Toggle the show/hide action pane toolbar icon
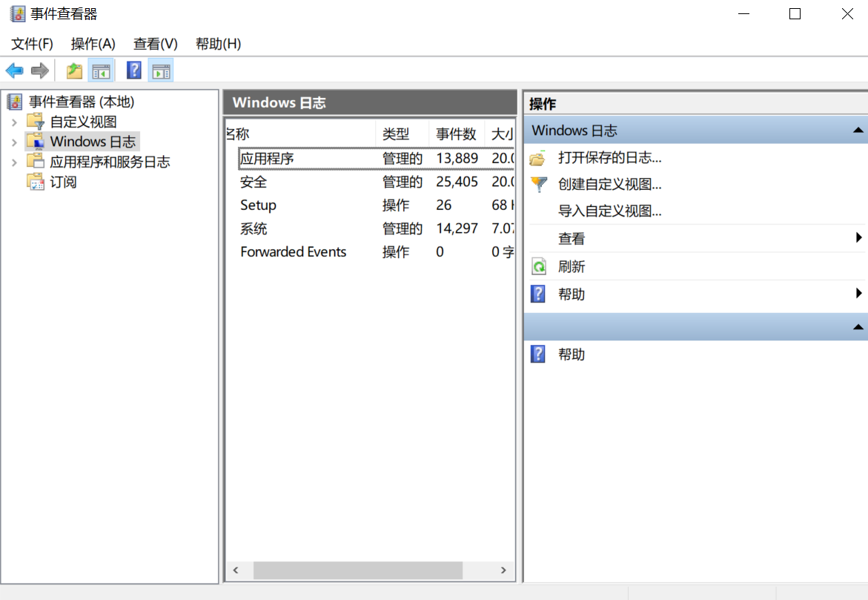The width and height of the screenshot is (868, 600). click(x=161, y=70)
